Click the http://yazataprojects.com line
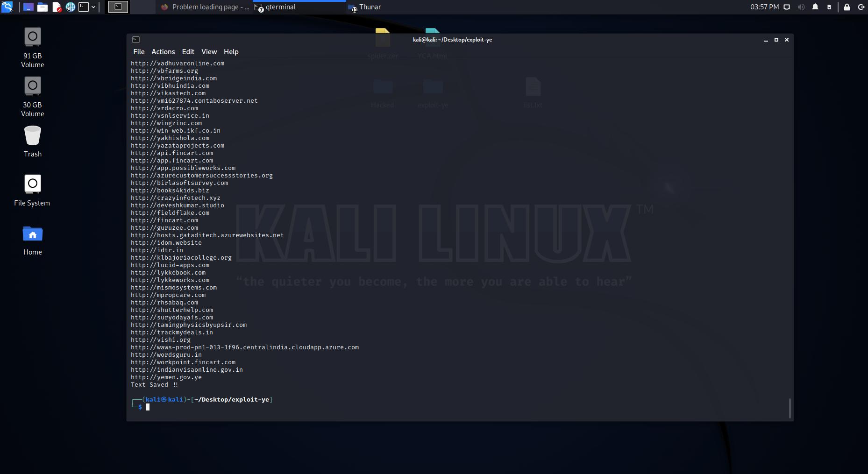The width and height of the screenshot is (868, 474). pyautogui.click(x=178, y=146)
